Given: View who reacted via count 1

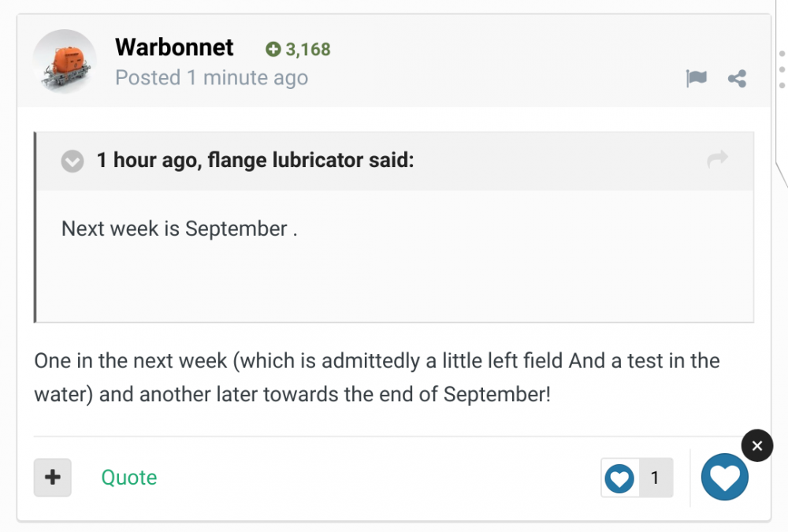Looking at the screenshot, I should click(x=655, y=478).
